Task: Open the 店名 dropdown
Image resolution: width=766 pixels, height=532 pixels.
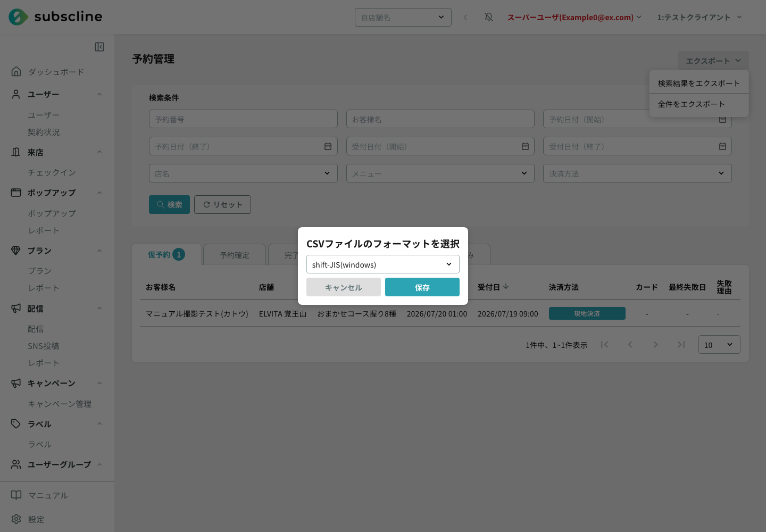Action: [x=243, y=173]
